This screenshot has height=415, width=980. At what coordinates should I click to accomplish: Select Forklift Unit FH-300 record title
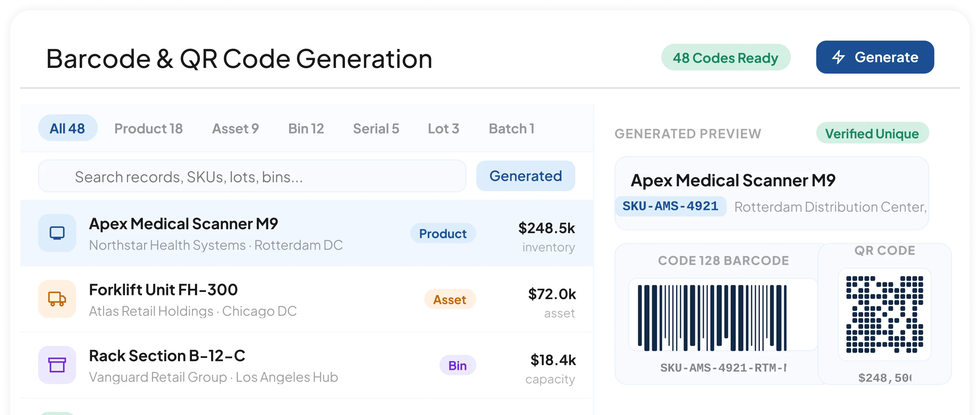click(x=163, y=289)
